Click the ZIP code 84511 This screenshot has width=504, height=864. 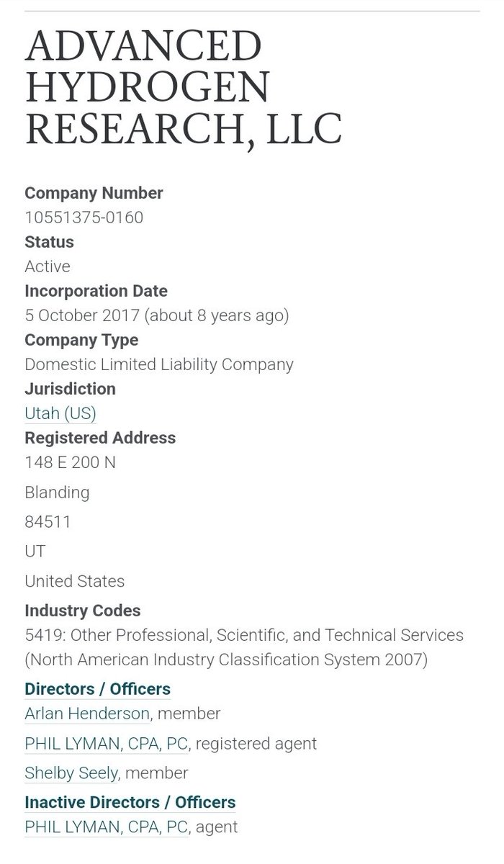pyautogui.click(x=48, y=522)
